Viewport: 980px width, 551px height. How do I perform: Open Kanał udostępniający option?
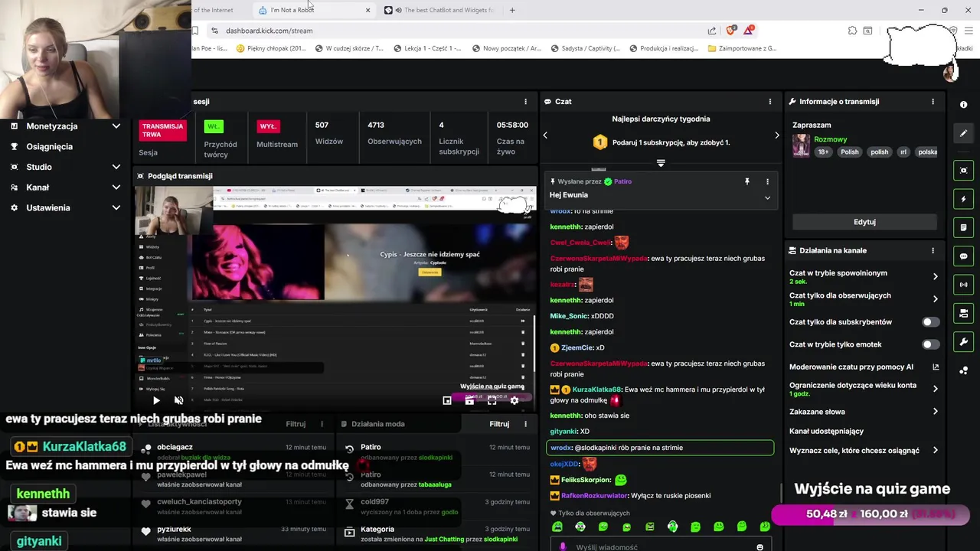(826, 432)
